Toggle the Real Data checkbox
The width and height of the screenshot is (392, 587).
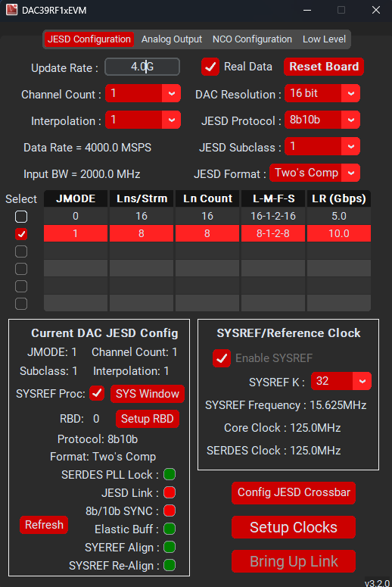pyautogui.click(x=210, y=67)
